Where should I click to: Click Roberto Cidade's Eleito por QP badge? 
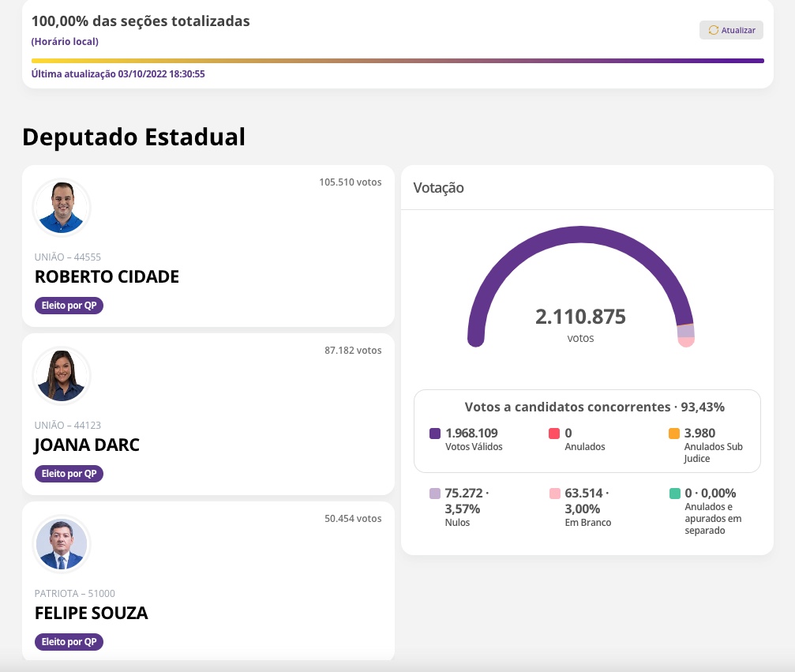pos(69,306)
